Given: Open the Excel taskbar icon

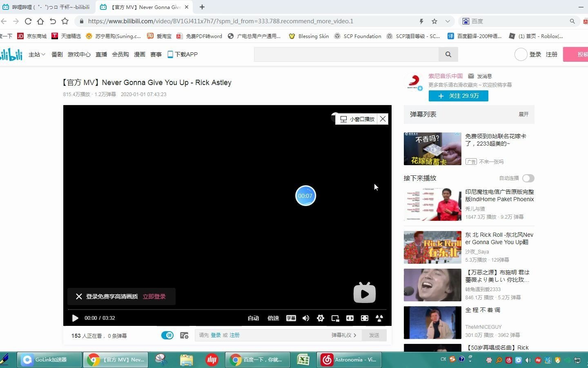Looking at the screenshot, I should (x=303, y=360).
